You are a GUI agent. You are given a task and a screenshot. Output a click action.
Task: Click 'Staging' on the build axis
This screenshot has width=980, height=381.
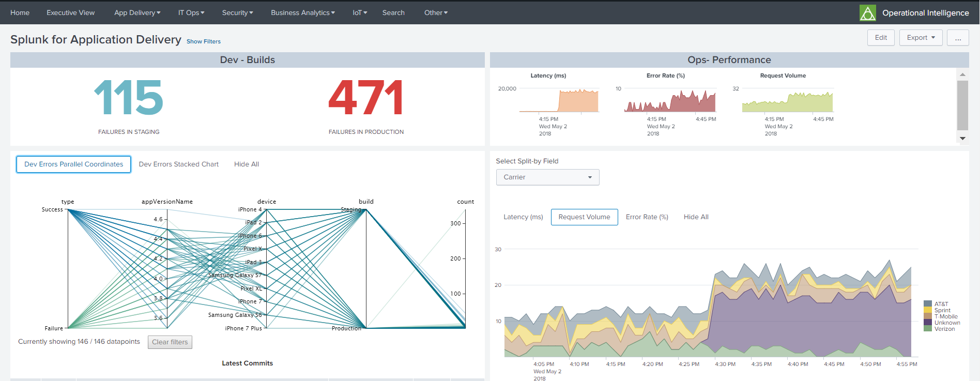pos(351,209)
